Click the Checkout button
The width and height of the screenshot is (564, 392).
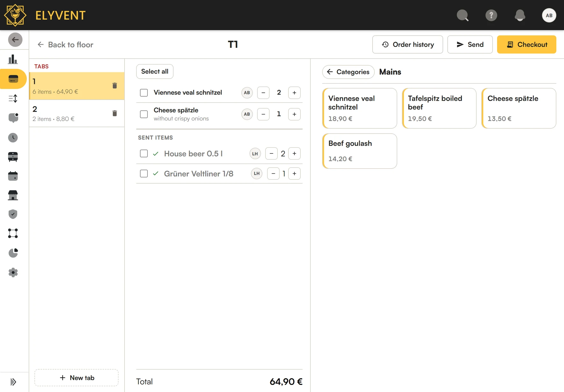pyautogui.click(x=526, y=45)
